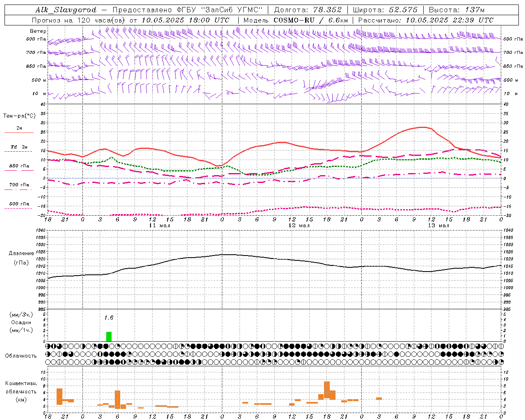The height and width of the screenshot is (420, 525).
Task: Click the 13 мая date label
Action: [x=438, y=226]
